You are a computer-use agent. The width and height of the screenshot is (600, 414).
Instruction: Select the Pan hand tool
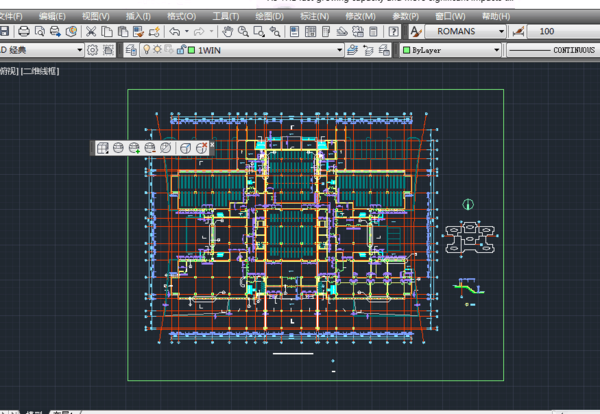pos(227,32)
